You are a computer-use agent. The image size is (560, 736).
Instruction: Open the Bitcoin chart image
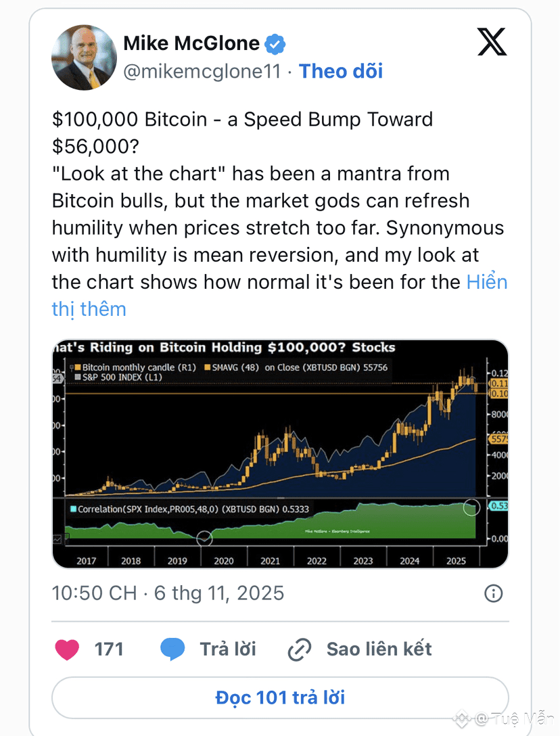(x=280, y=453)
